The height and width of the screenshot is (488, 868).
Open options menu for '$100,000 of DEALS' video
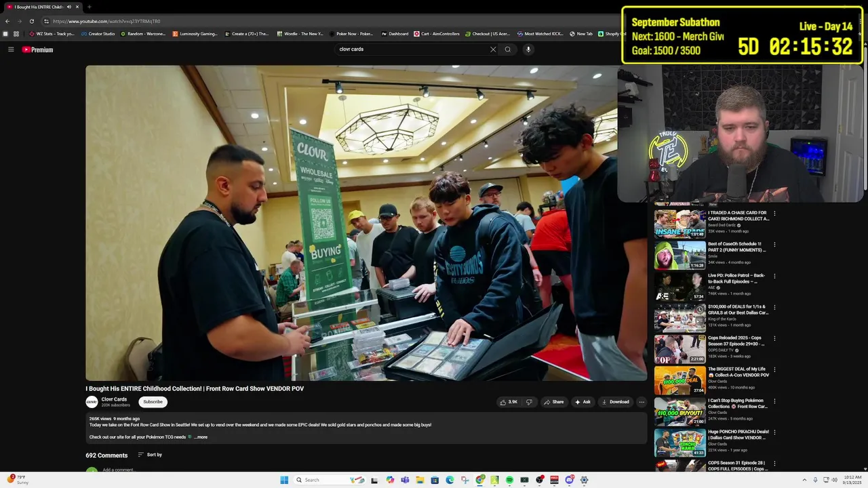coord(774,307)
